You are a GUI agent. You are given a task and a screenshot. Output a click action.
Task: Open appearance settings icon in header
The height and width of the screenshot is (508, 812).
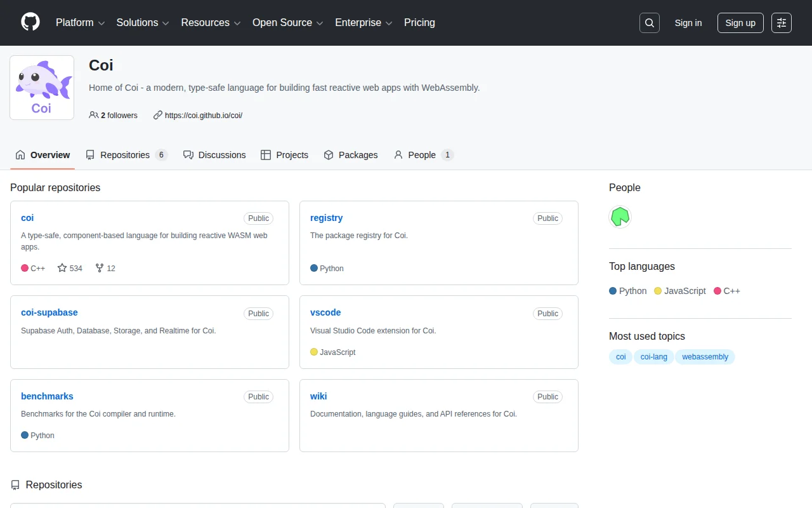tap(782, 23)
